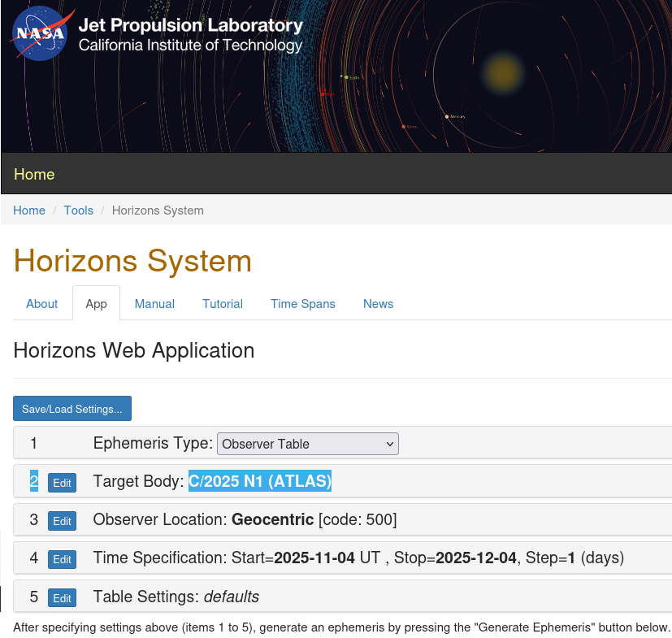Go to Home in the breadcrumb
Viewport: 672px width, 638px height.
point(29,210)
